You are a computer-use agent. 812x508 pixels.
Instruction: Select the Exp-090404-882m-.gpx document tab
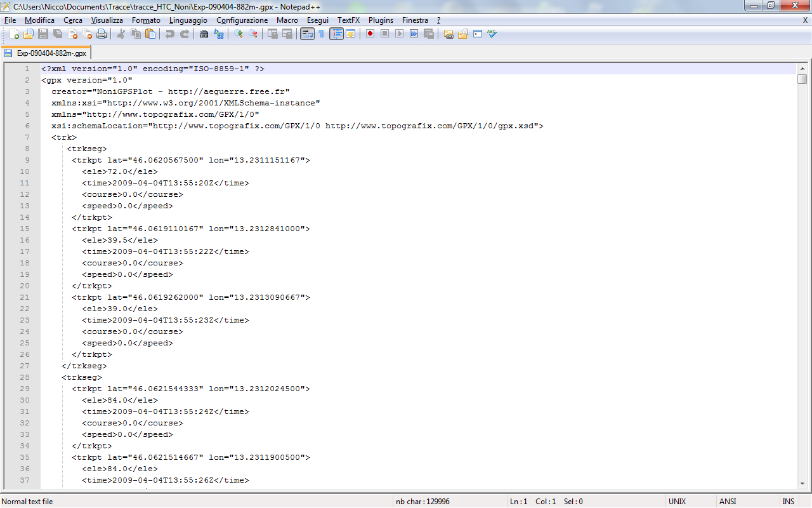point(46,53)
